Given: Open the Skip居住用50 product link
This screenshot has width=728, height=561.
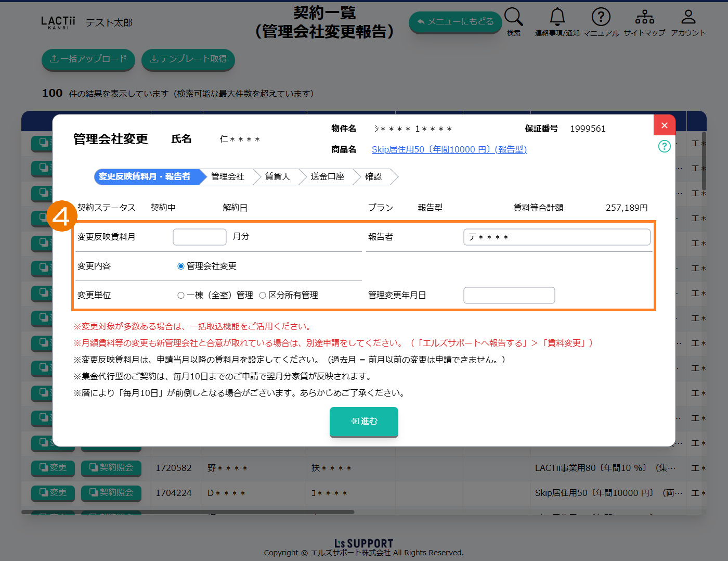Looking at the screenshot, I should tap(449, 150).
